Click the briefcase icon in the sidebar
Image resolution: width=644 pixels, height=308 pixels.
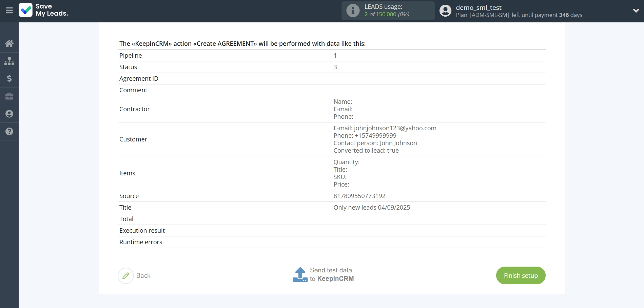click(x=9, y=96)
